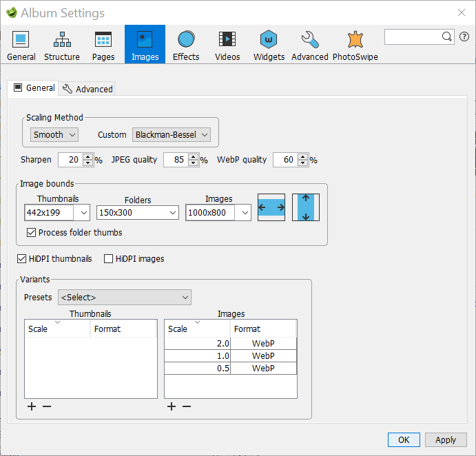
Task: Click the OK button
Action: (404, 439)
